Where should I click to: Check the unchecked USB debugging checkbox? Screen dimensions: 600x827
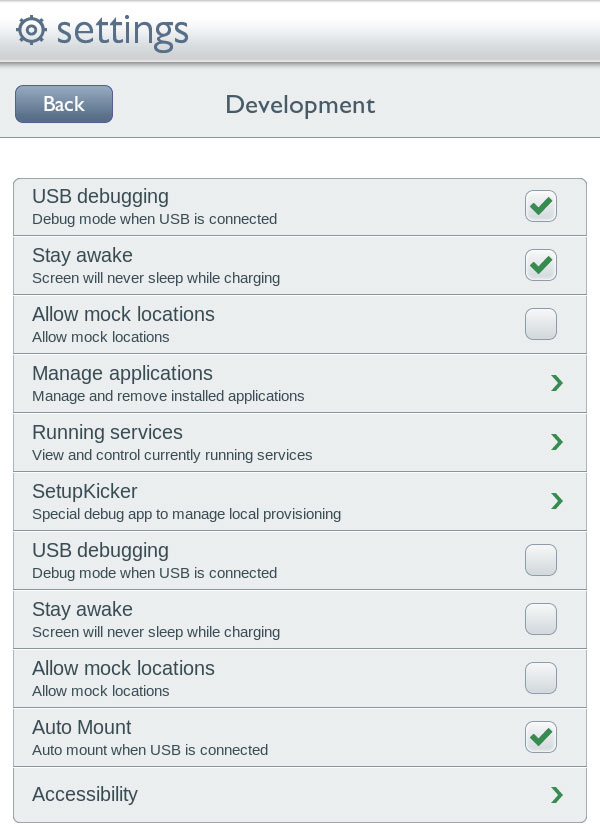(541, 560)
